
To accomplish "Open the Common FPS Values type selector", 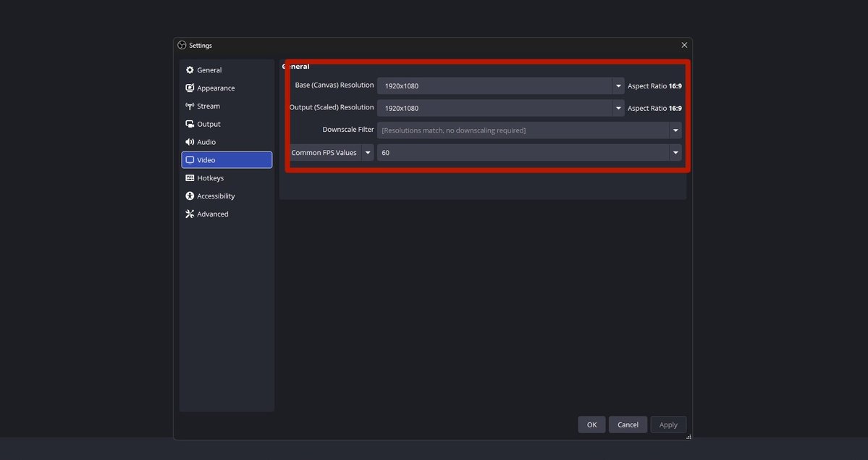I will click(x=368, y=152).
